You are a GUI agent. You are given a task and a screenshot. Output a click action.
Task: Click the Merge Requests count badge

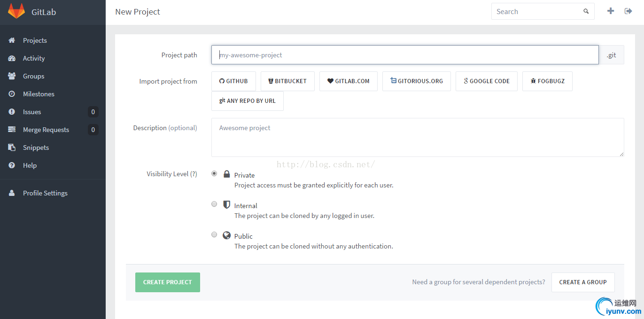93,130
